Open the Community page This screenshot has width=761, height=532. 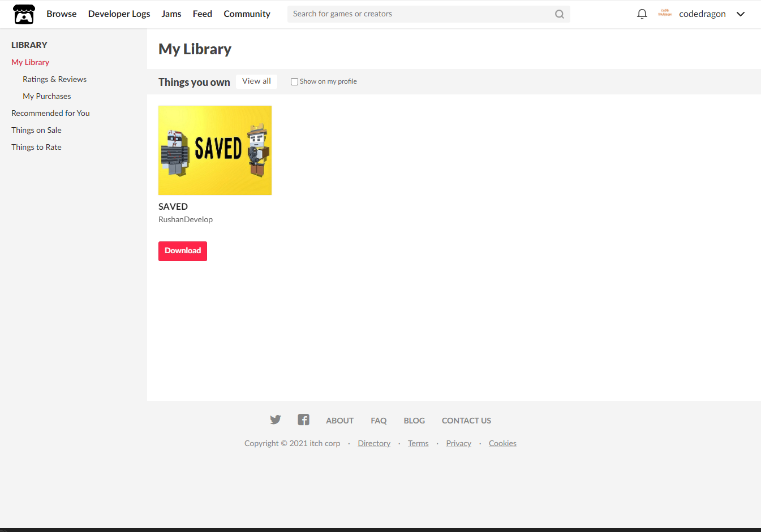pos(247,14)
